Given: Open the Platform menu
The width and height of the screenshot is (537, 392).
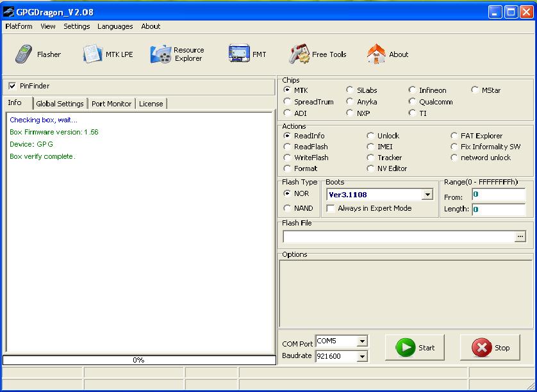Looking at the screenshot, I should [19, 26].
